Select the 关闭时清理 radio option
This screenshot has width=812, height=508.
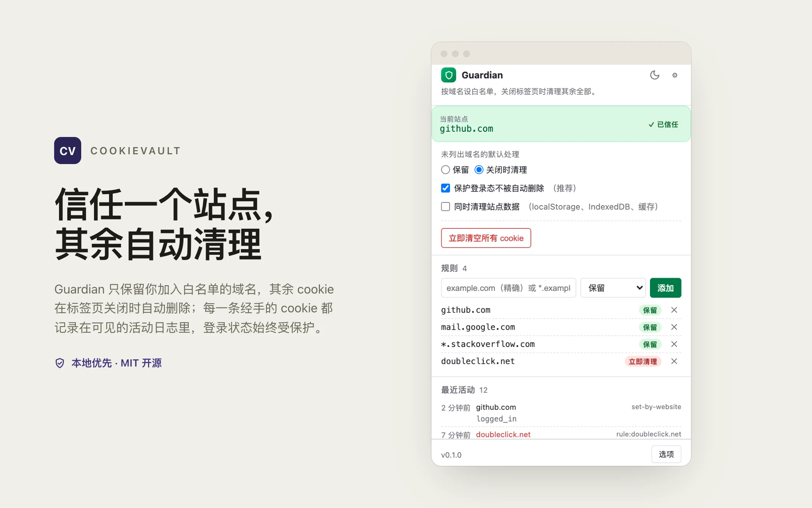point(479,170)
